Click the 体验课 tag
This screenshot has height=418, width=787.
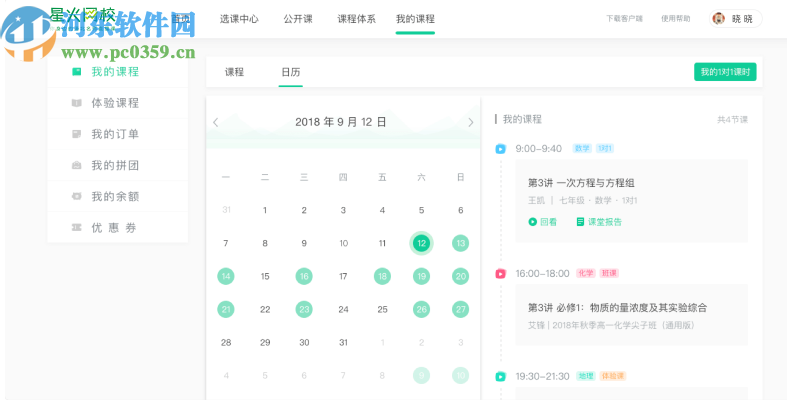point(612,376)
